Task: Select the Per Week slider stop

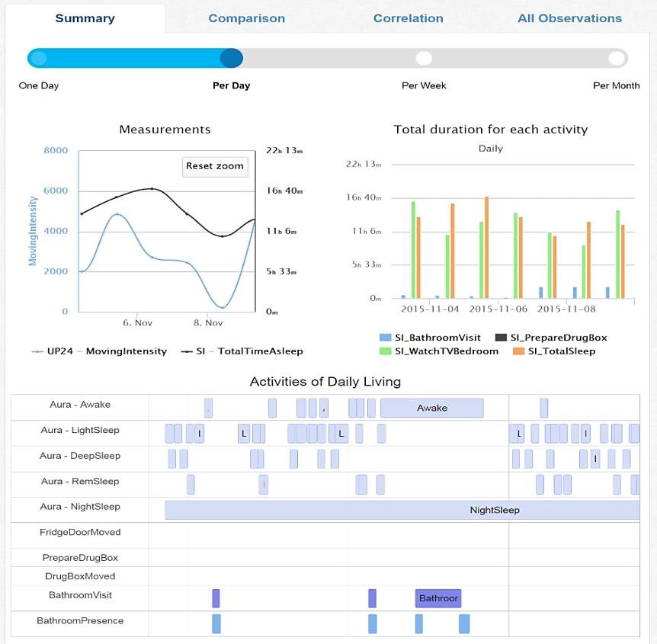Action: click(424, 59)
